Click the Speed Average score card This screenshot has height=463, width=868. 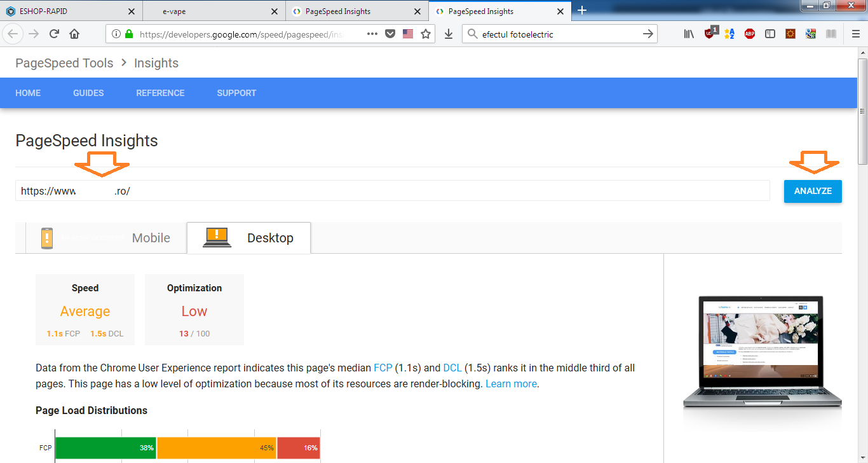85,310
